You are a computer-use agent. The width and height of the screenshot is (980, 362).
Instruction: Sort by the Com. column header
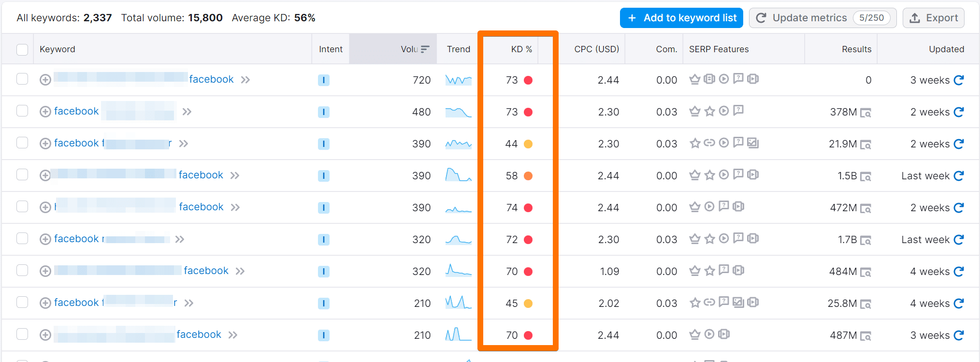pyautogui.click(x=666, y=49)
